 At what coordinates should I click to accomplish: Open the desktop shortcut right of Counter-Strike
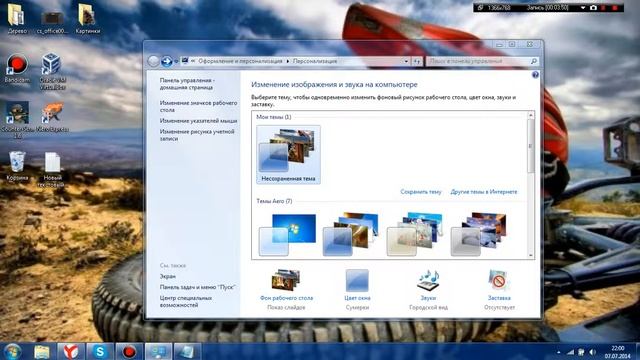pos(52,117)
